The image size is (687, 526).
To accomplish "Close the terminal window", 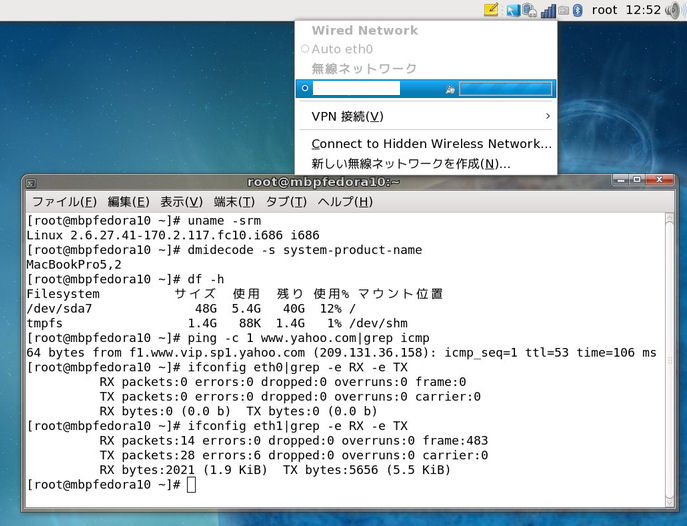I will 659,180.
